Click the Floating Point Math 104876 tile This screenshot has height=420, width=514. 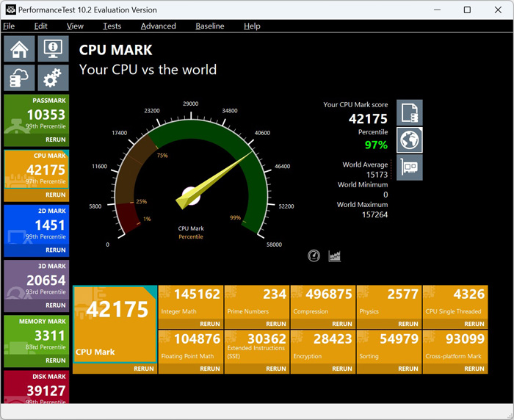191,347
